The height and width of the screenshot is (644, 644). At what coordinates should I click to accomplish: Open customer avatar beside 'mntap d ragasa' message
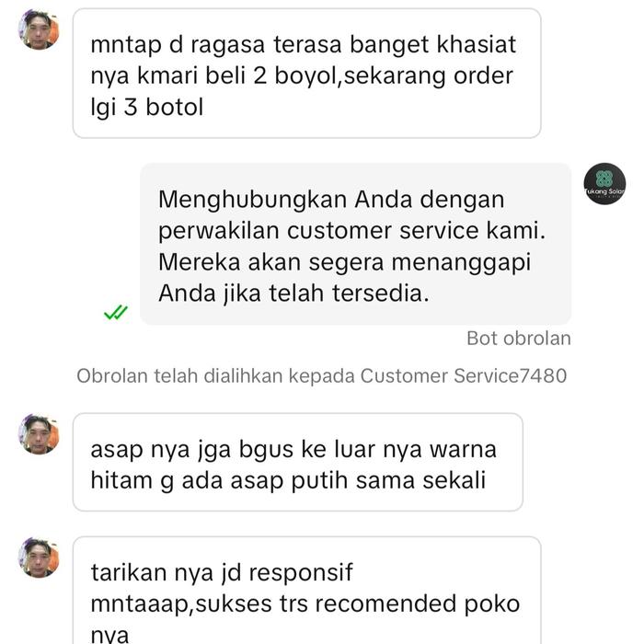click(39, 29)
